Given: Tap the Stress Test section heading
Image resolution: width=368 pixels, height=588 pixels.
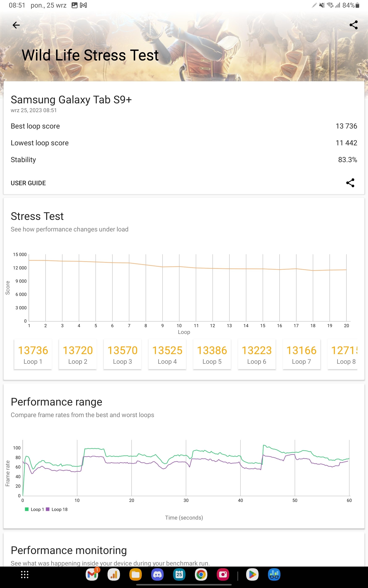Looking at the screenshot, I should click(x=37, y=216).
